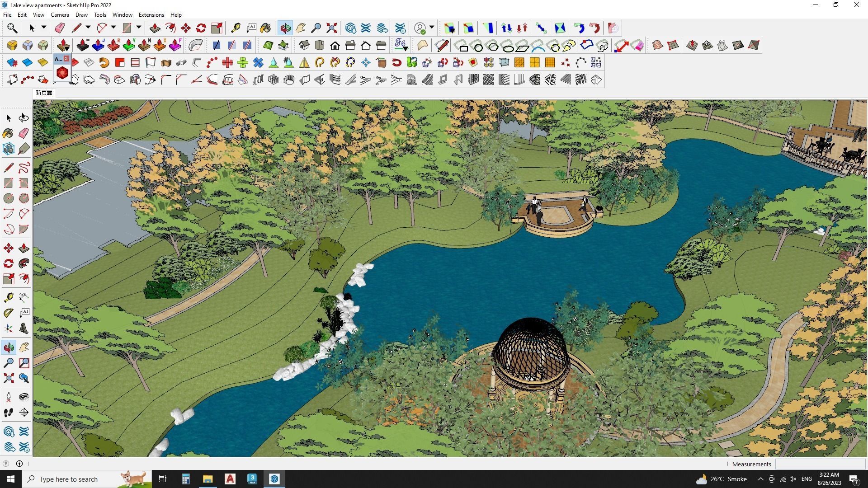Click the Measurements input box
868x488 pixels.
(820, 464)
